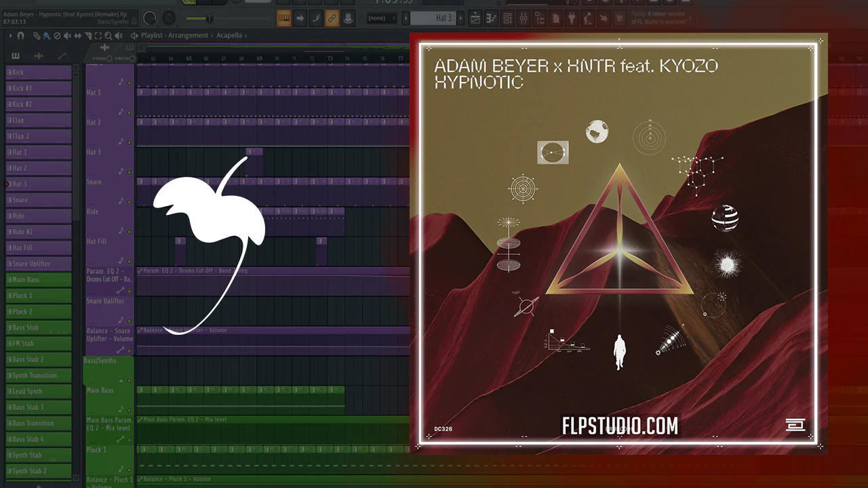Expand the Acapella breadcrumb arrow

[x=245, y=35]
